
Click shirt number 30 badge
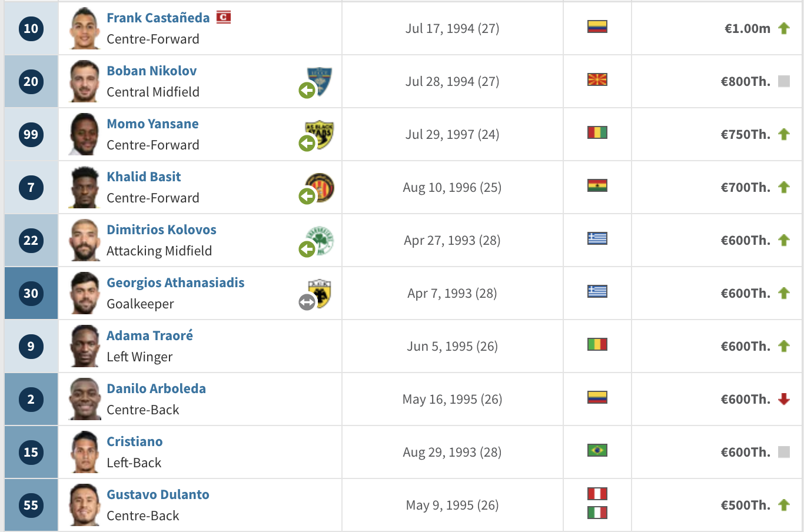pyautogui.click(x=31, y=293)
